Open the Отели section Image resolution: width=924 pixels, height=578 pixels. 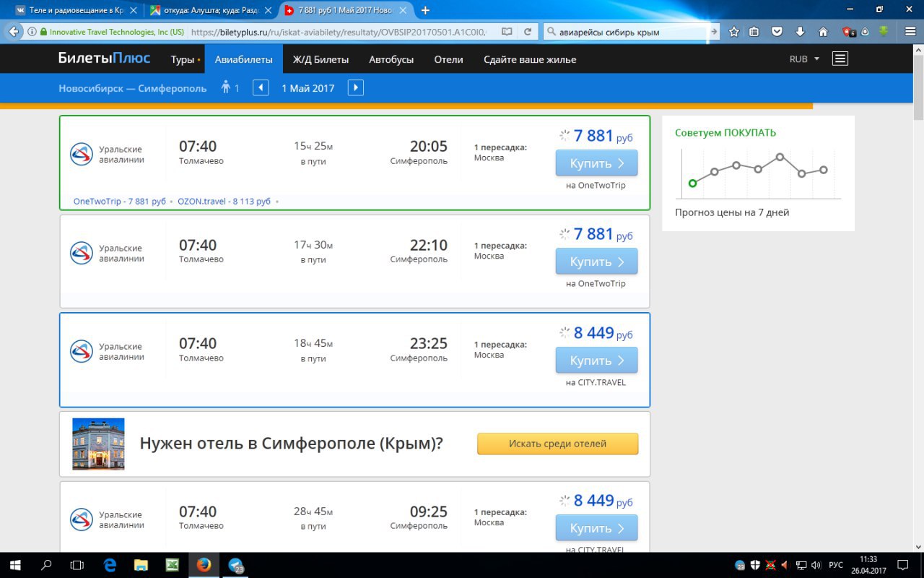[x=448, y=59]
